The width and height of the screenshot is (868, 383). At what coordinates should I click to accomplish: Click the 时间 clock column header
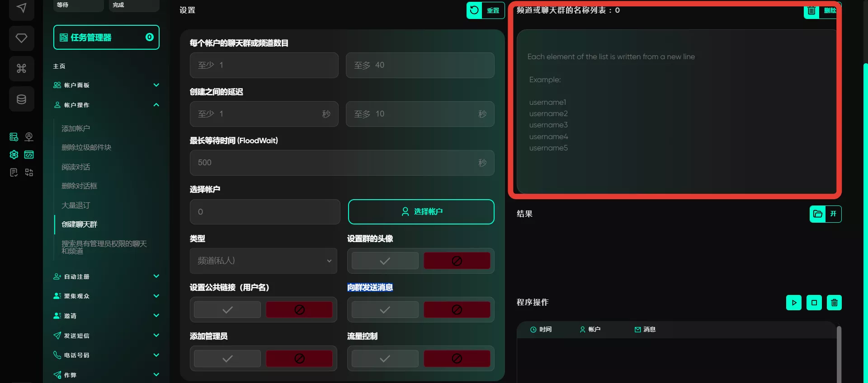pyautogui.click(x=541, y=330)
